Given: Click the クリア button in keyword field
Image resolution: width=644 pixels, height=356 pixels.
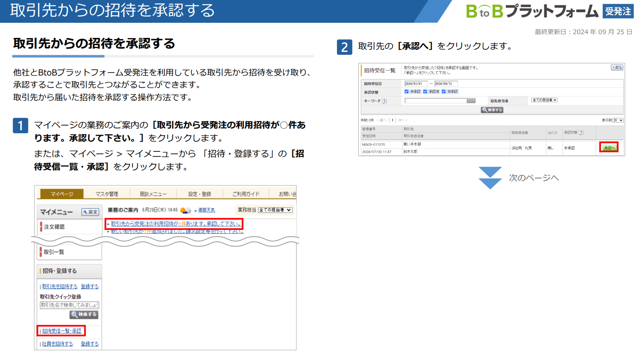Looking at the screenshot, I should click(x=471, y=101).
